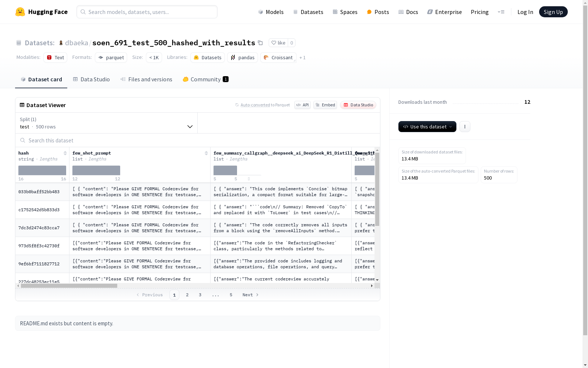This screenshot has height=368, width=588.
Task: Open the Files and versions tab
Action: click(x=146, y=79)
